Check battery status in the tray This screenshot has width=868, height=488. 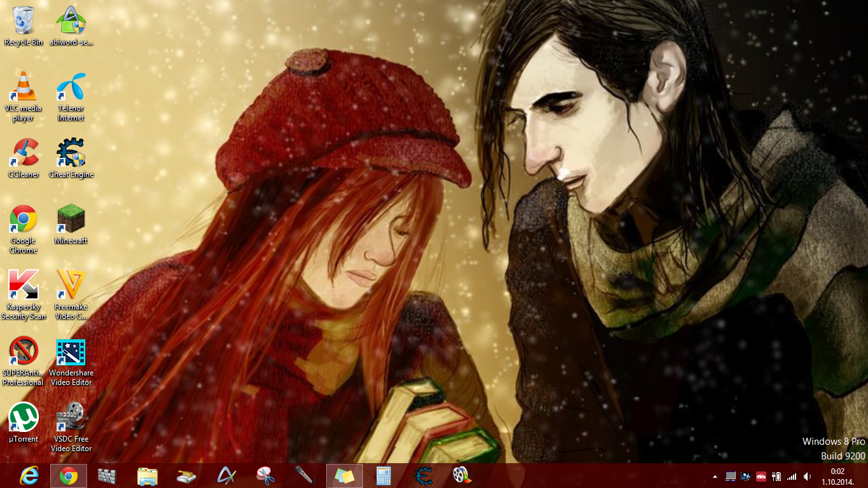coord(776,476)
